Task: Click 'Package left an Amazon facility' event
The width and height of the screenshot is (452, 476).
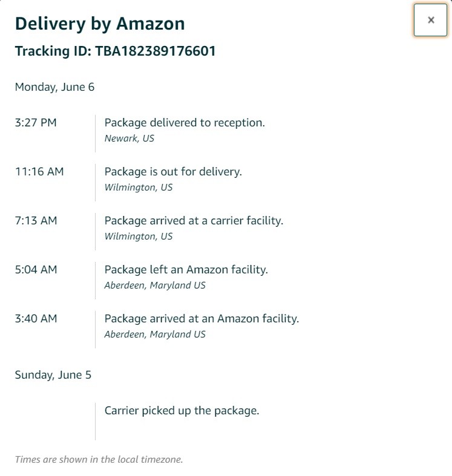Action: [x=186, y=270]
